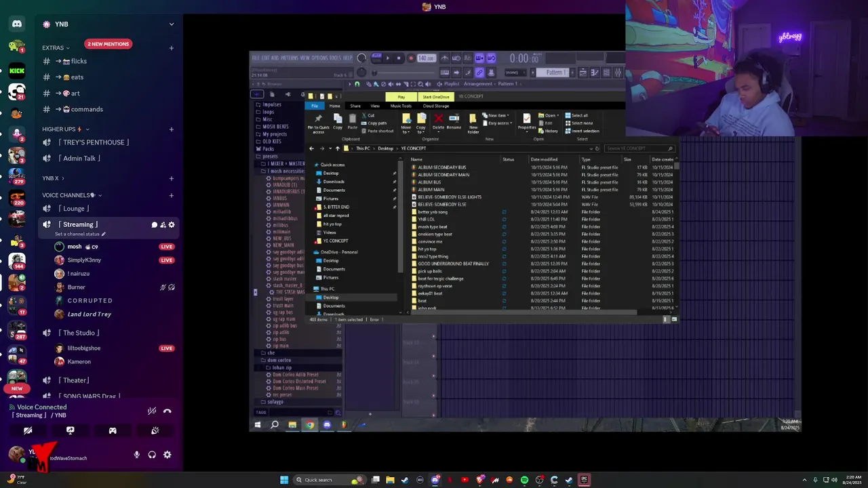868x488 pixels.
Task: Open Spotify from the taskbar
Action: 524,480
